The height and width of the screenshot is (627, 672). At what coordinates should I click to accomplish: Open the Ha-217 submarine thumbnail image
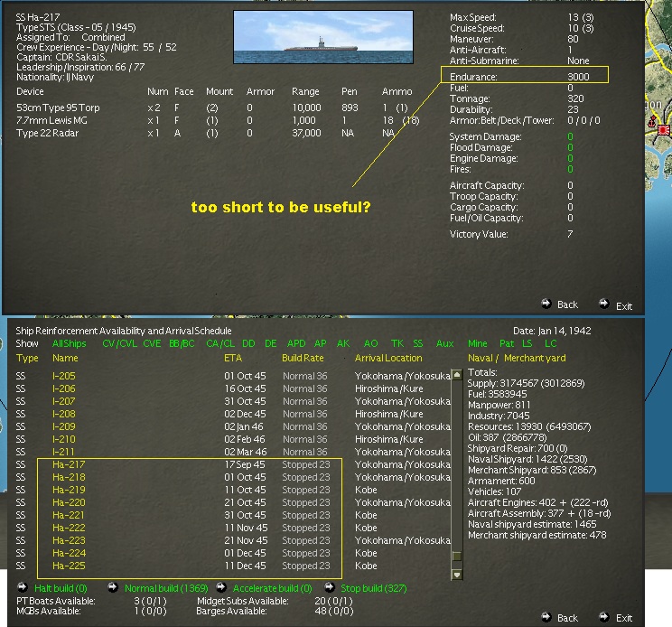(x=323, y=37)
